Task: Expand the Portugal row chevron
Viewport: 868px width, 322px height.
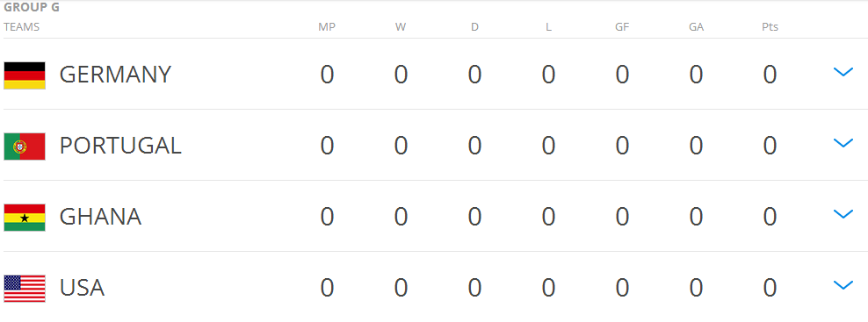Action: pos(843,143)
